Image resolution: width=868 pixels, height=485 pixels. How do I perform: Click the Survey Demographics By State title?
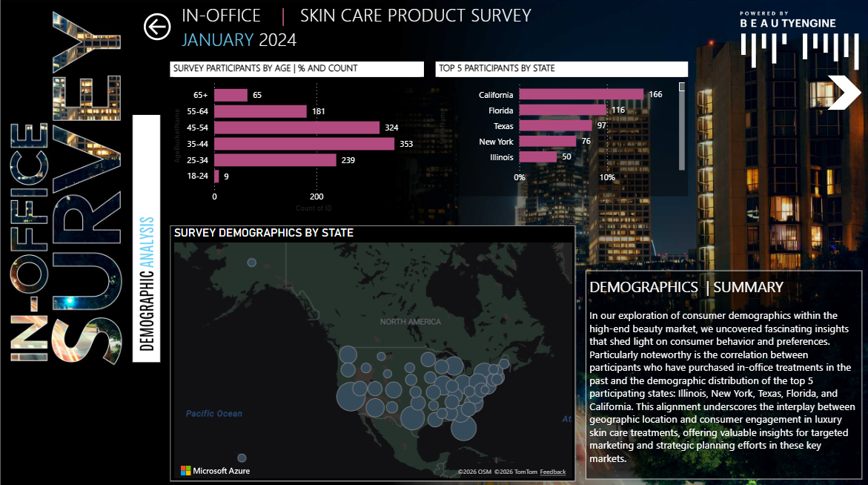click(x=263, y=233)
